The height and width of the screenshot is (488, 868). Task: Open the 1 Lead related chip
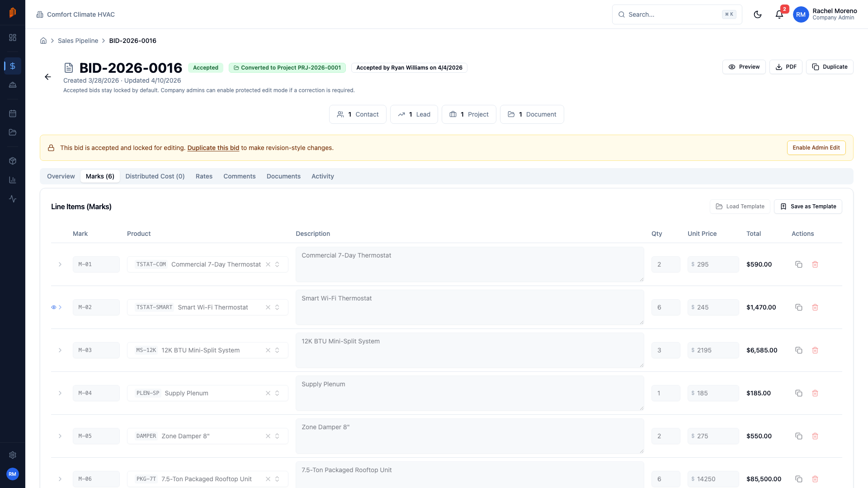pyautogui.click(x=414, y=114)
